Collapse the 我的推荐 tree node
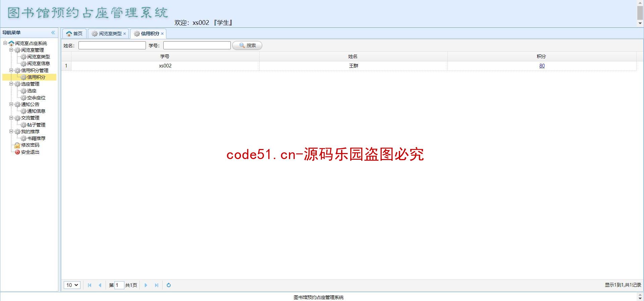Image resolution: width=644 pixels, height=301 pixels. pyautogui.click(x=11, y=131)
